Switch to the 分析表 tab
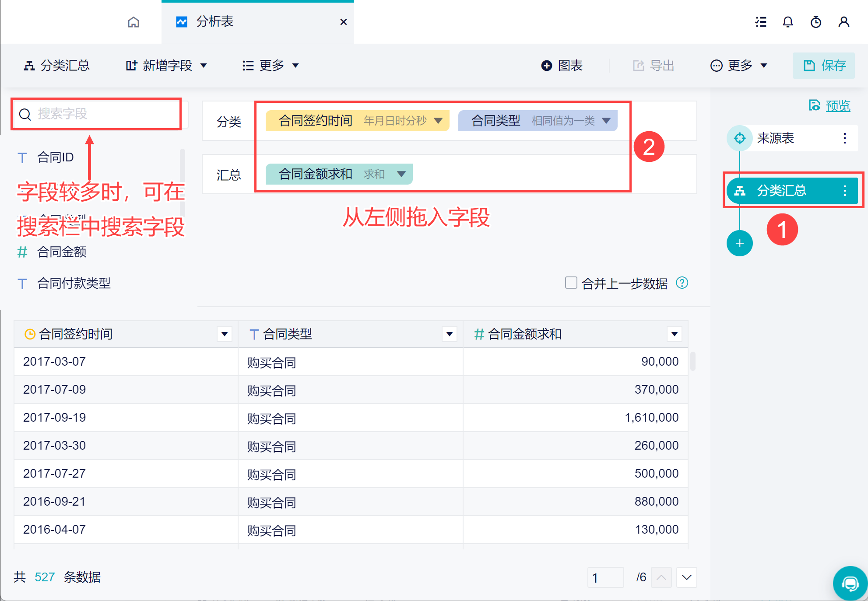 [214, 22]
